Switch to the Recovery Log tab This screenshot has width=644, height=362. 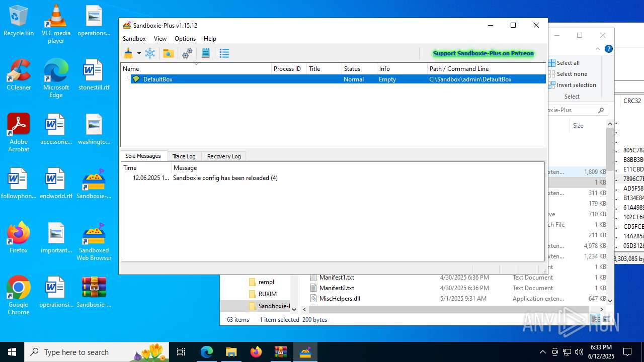[224, 156]
